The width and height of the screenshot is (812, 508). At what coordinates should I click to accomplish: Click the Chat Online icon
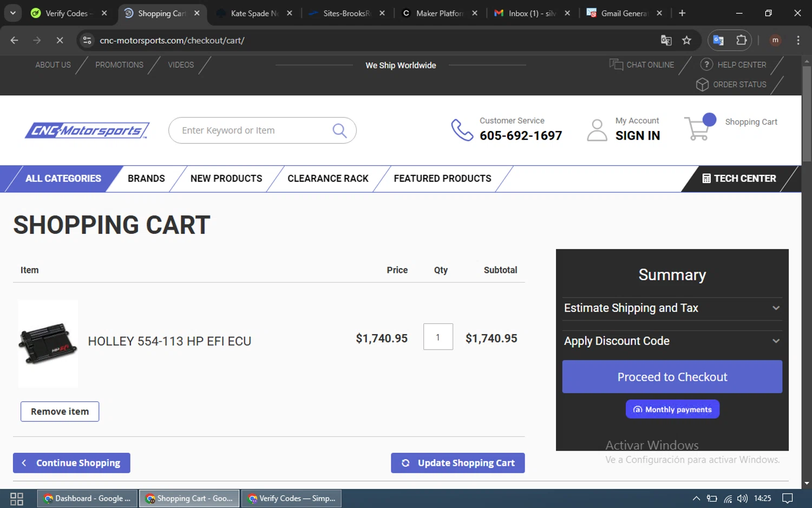click(x=616, y=64)
